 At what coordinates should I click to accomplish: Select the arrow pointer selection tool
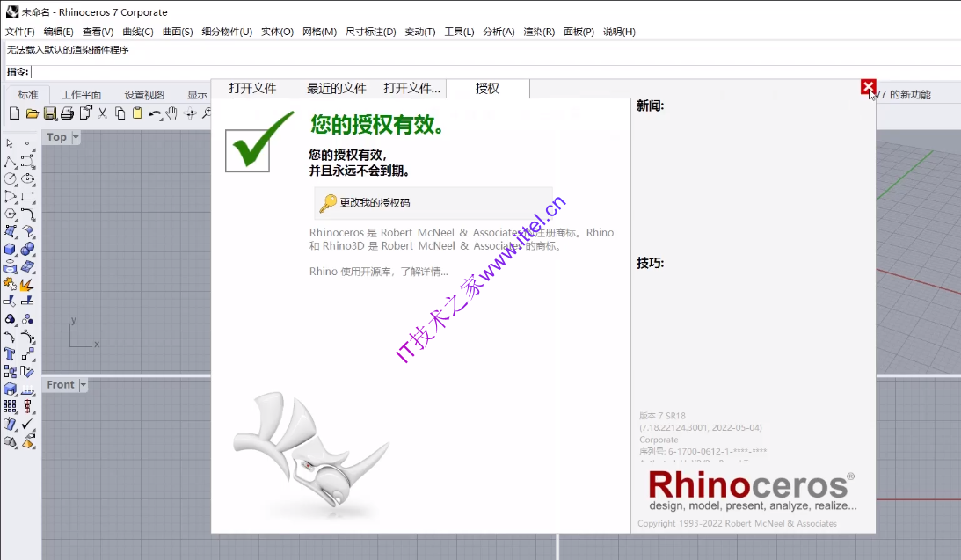[10, 143]
